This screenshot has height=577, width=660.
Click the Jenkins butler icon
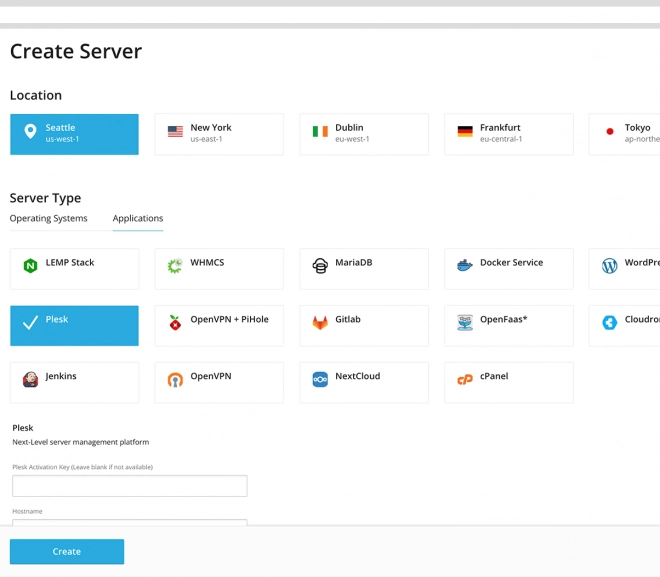coord(30,379)
